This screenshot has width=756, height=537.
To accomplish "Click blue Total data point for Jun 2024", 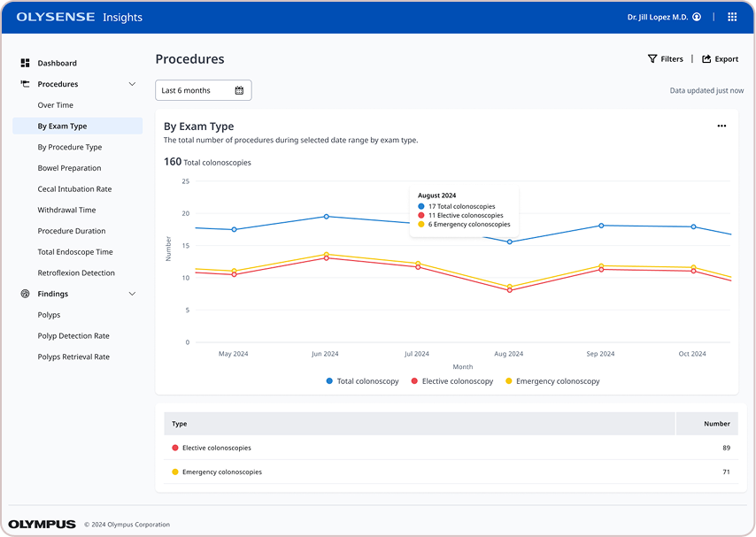I will (327, 217).
